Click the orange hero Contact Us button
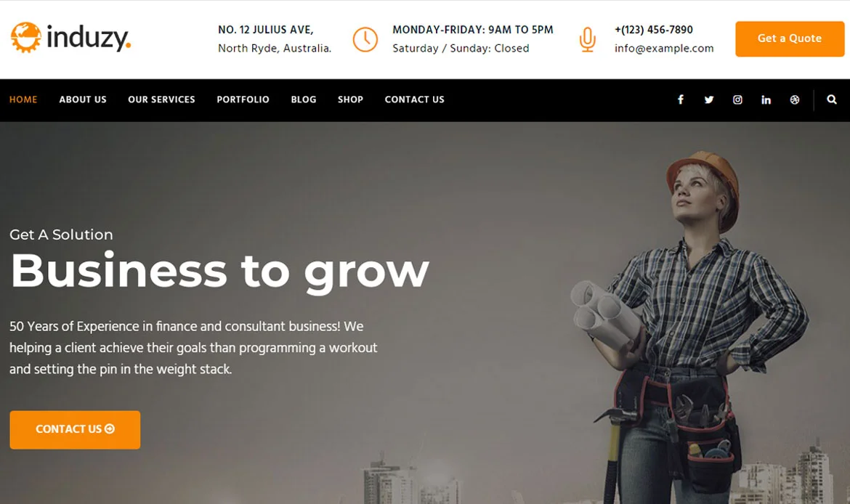The image size is (850, 504). click(75, 429)
